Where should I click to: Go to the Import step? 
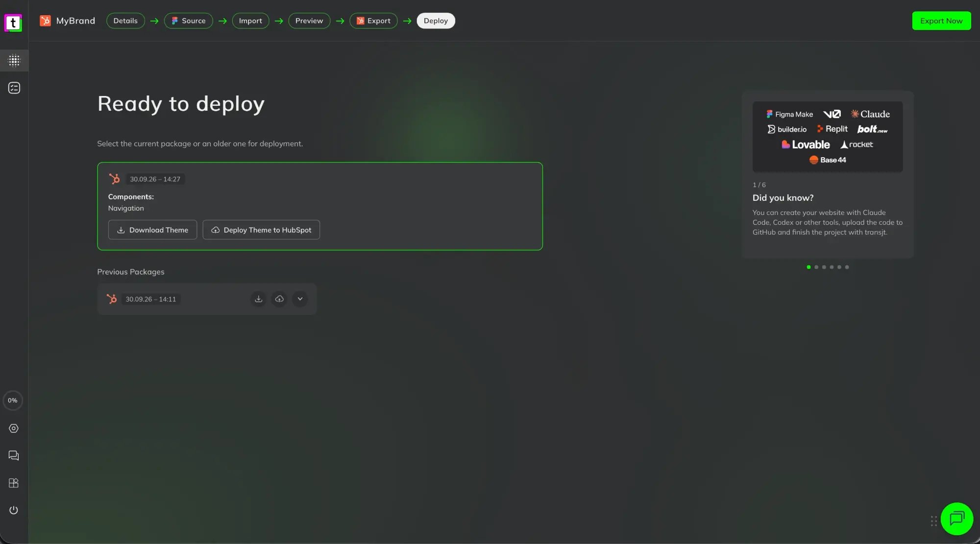pyautogui.click(x=250, y=21)
